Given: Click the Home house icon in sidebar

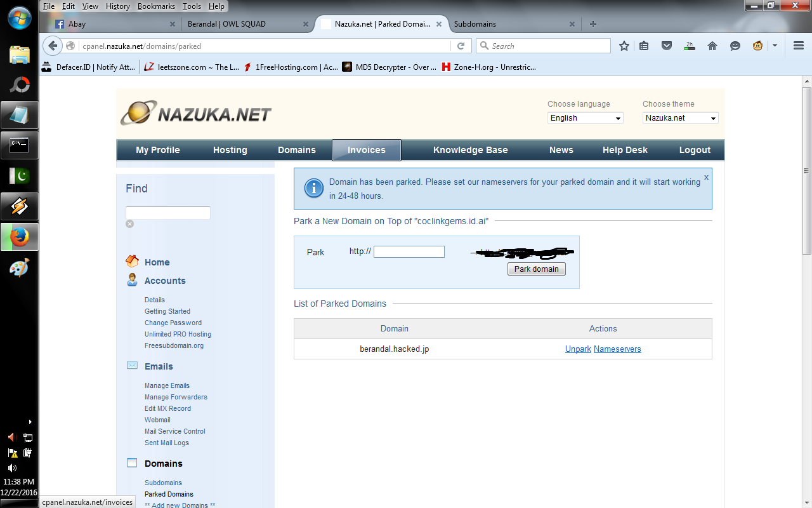Looking at the screenshot, I should 132,261.
